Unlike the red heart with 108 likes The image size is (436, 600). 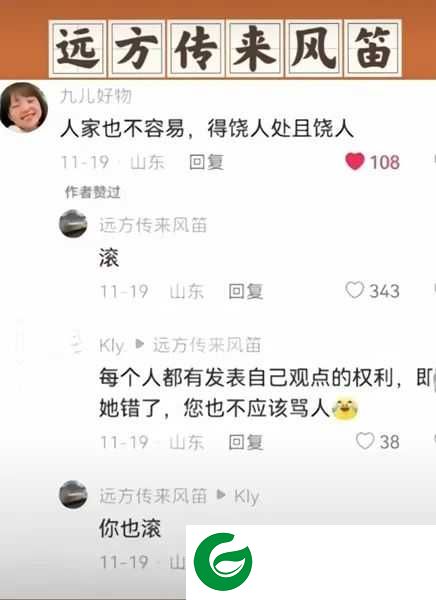(355, 161)
